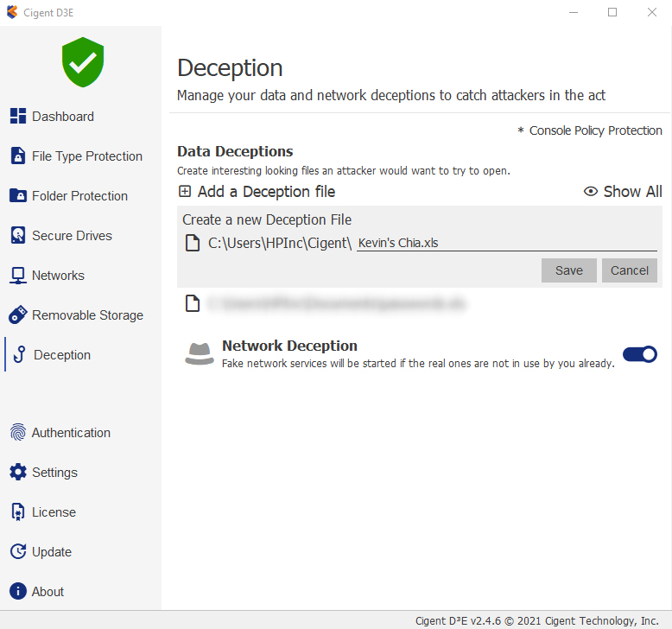Image resolution: width=672 pixels, height=629 pixels.
Task: Select the Deception sidebar label
Action: click(62, 355)
